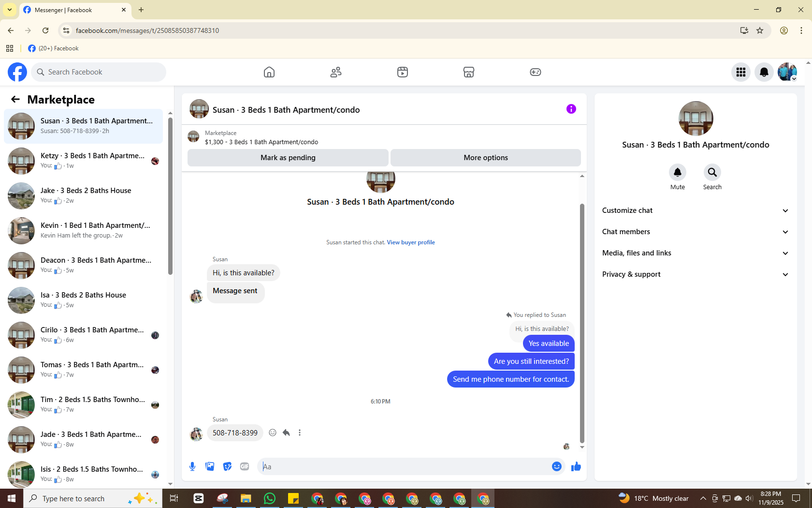Show hidden system tray icons
This screenshot has height=508, width=812.
pos(703,498)
